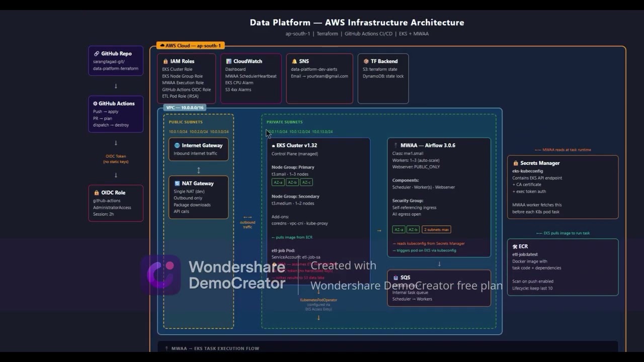Screen dimensions: 644x362
Task: Click 'AdministratorAccess' in OIDC Role card
Action: click(112, 208)
